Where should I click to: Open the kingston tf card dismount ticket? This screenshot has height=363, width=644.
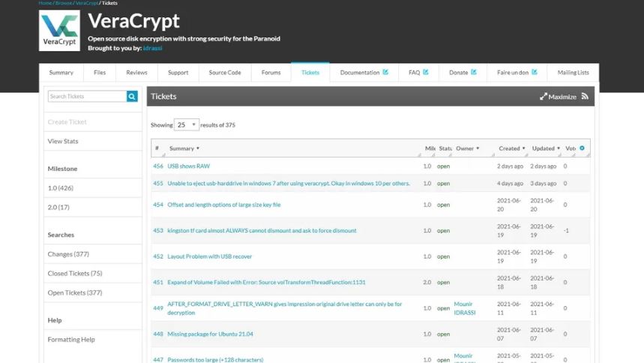262,231
